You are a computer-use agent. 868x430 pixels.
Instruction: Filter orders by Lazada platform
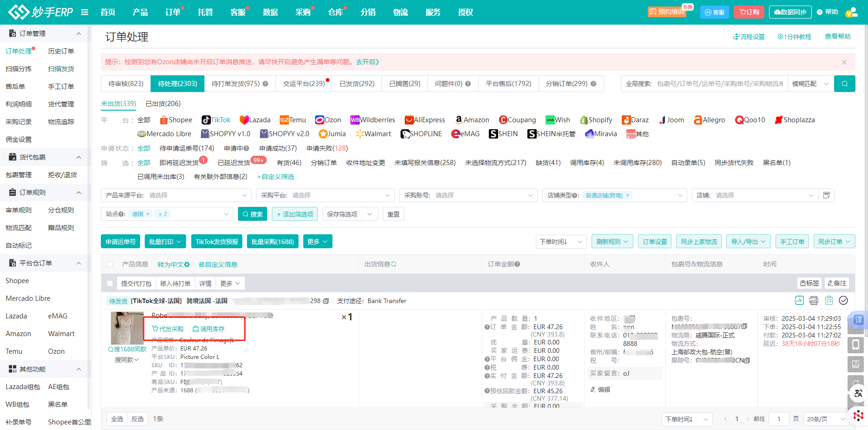pyautogui.click(x=255, y=120)
